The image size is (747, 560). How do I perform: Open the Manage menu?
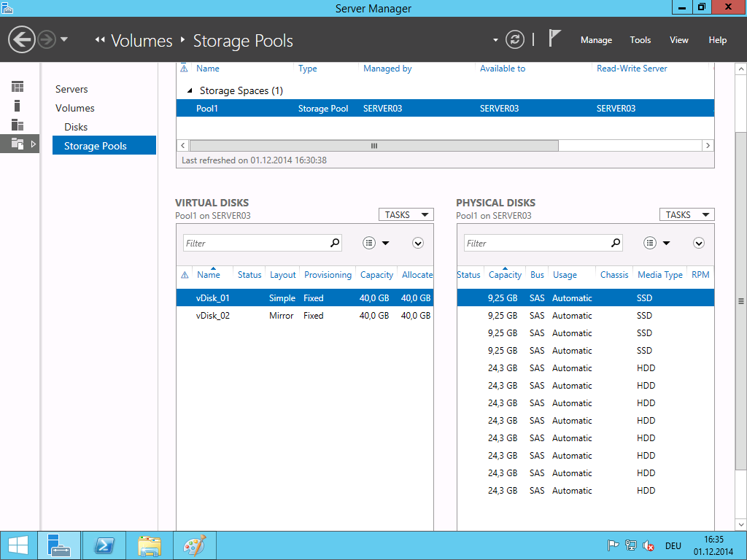(x=596, y=40)
